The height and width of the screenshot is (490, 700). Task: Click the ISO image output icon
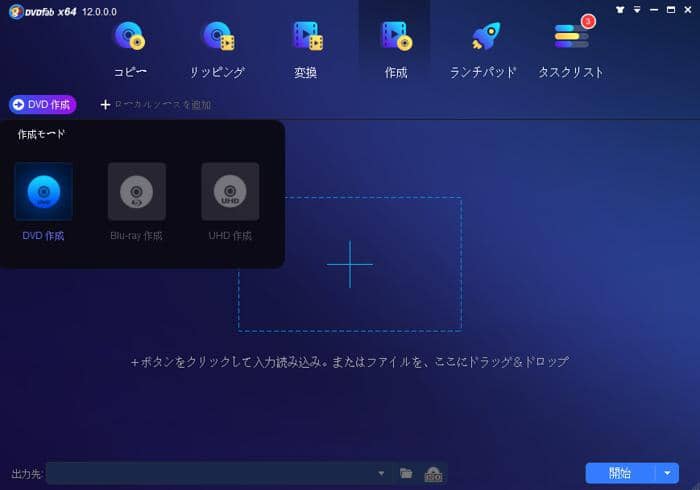pyautogui.click(x=433, y=473)
